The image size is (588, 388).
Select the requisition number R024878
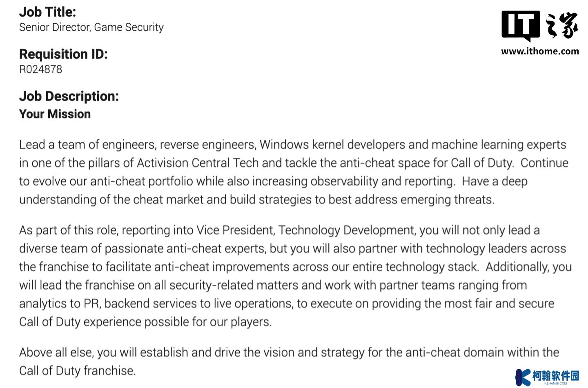[x=41, y=69]
